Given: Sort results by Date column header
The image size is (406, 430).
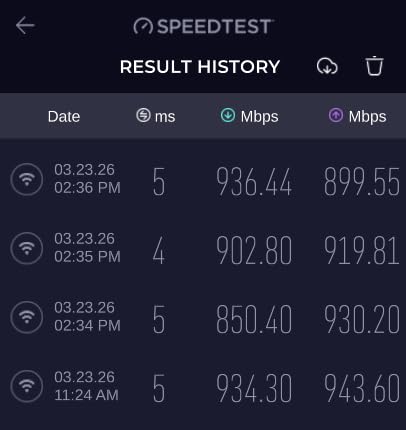Looking at the screenshot, I should pos(64,117).
